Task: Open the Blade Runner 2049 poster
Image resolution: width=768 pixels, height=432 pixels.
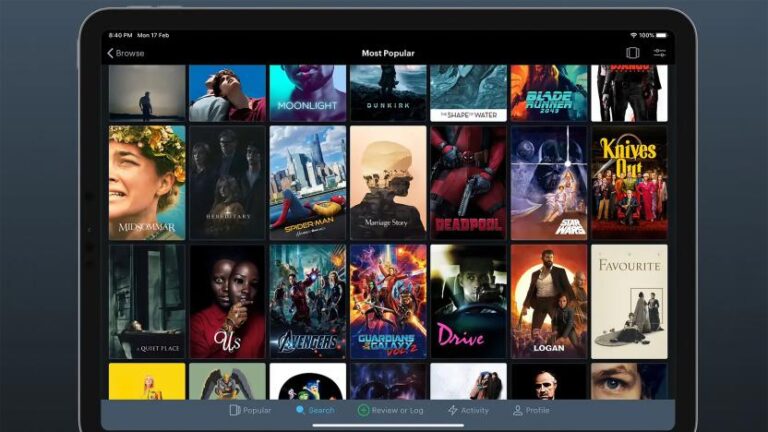Action: pyautogui.click(x=549, y=93)
